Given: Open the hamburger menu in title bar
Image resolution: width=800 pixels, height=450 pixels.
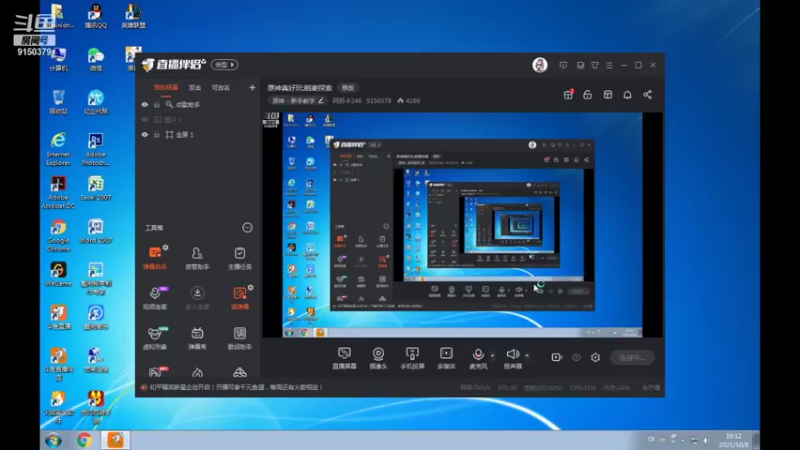Looking at the screenshot, I should 609,65.
